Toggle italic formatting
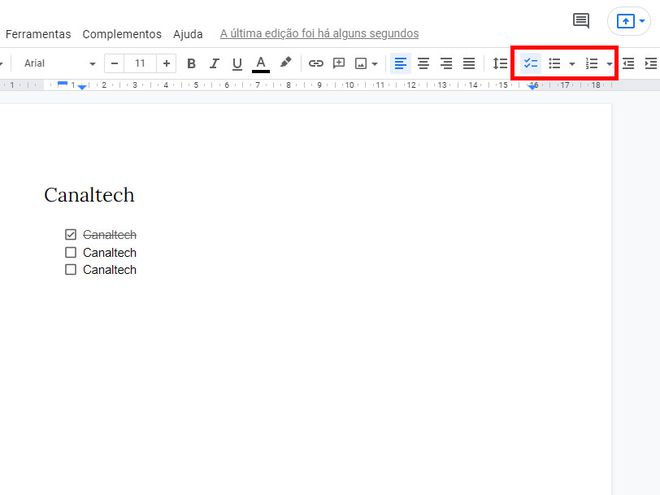The width and height of the screenshot is (660, 495). tap(214, 64)
